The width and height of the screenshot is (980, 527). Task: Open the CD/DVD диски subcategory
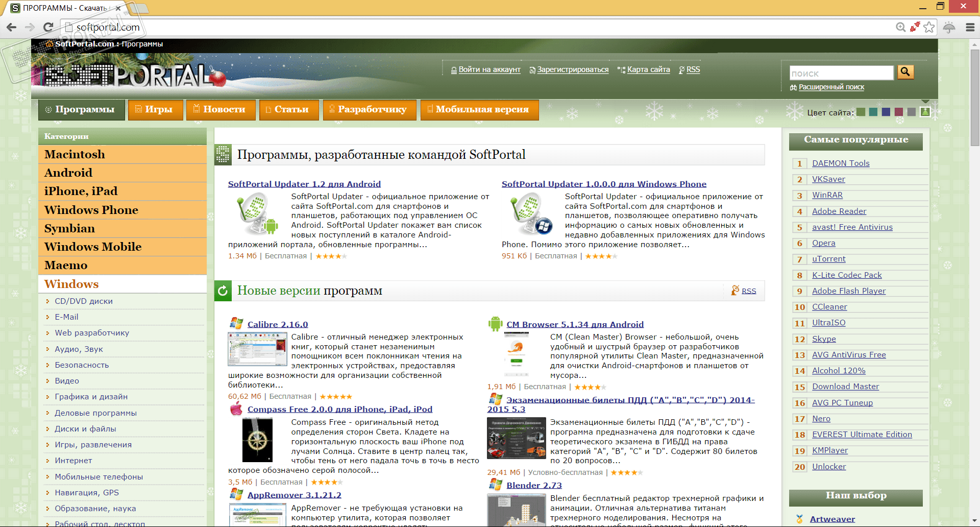84,301
